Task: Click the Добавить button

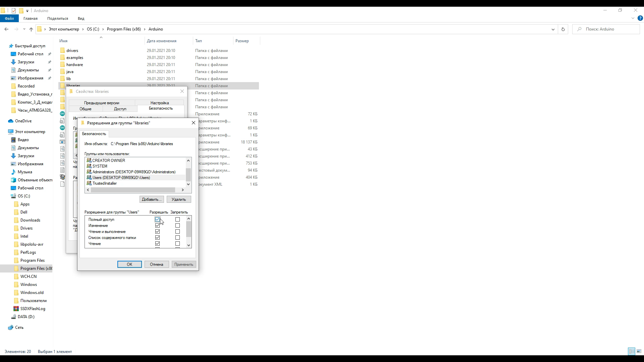Action: (x=152, y=199)
